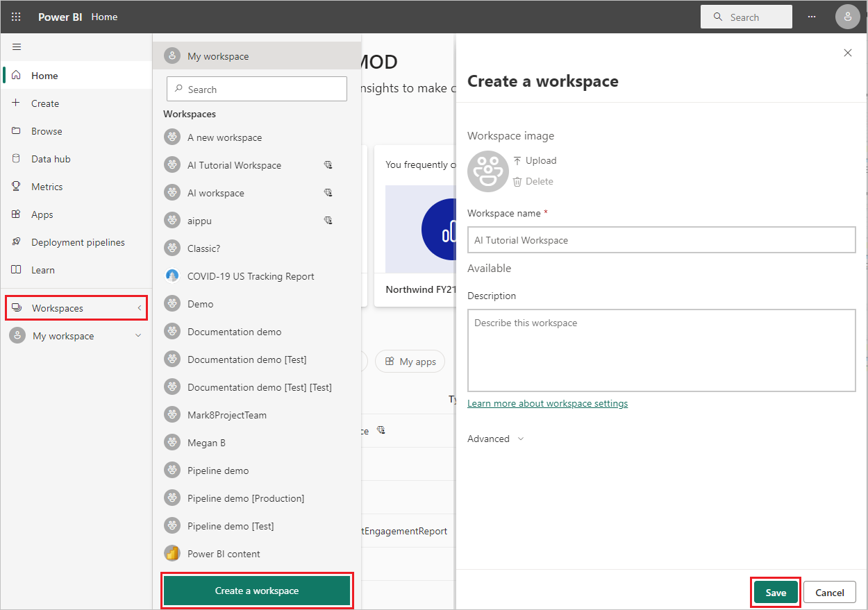
Task: Click the Save button
Action: (776, 592)
